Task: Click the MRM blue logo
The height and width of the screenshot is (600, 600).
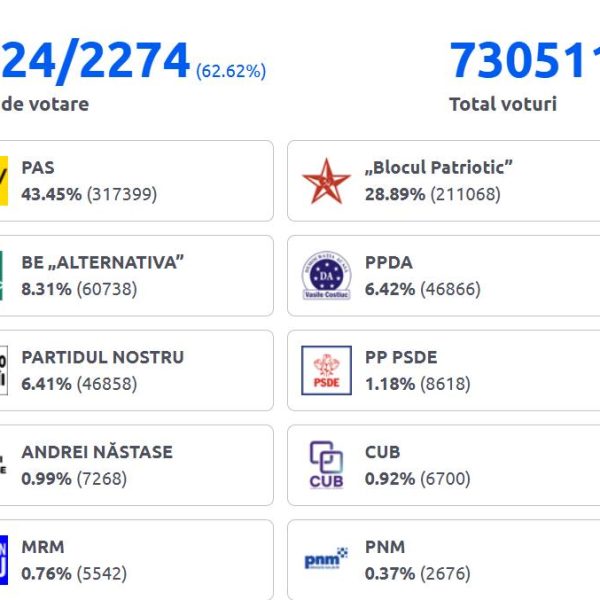Action: click(4, 559)
